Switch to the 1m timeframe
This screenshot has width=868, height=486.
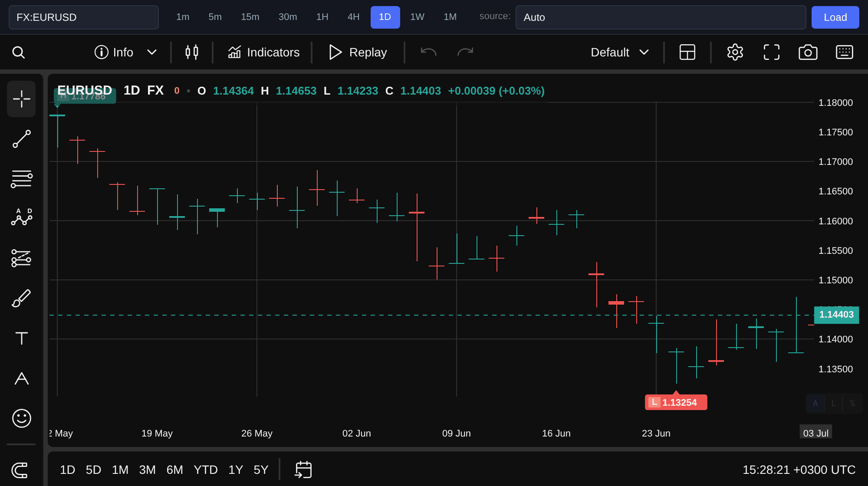pos(183,17)
